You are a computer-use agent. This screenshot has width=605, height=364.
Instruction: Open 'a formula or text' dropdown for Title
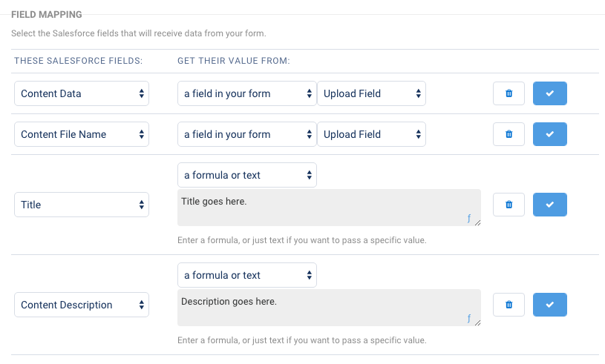pos(246,175)
